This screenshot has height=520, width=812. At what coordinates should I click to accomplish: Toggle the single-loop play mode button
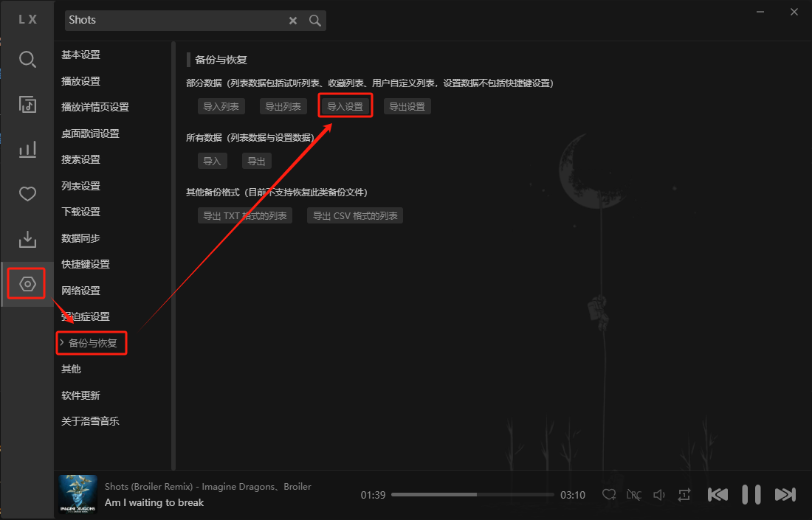coord(684,495)
